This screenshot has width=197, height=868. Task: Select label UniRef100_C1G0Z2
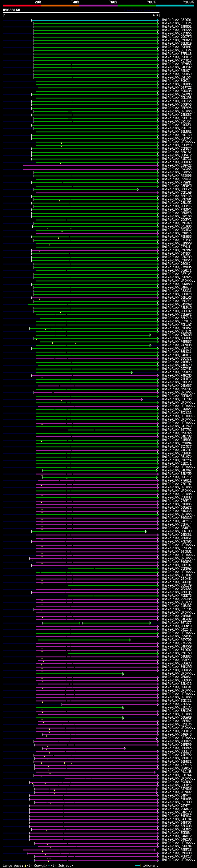pos(176,165)
